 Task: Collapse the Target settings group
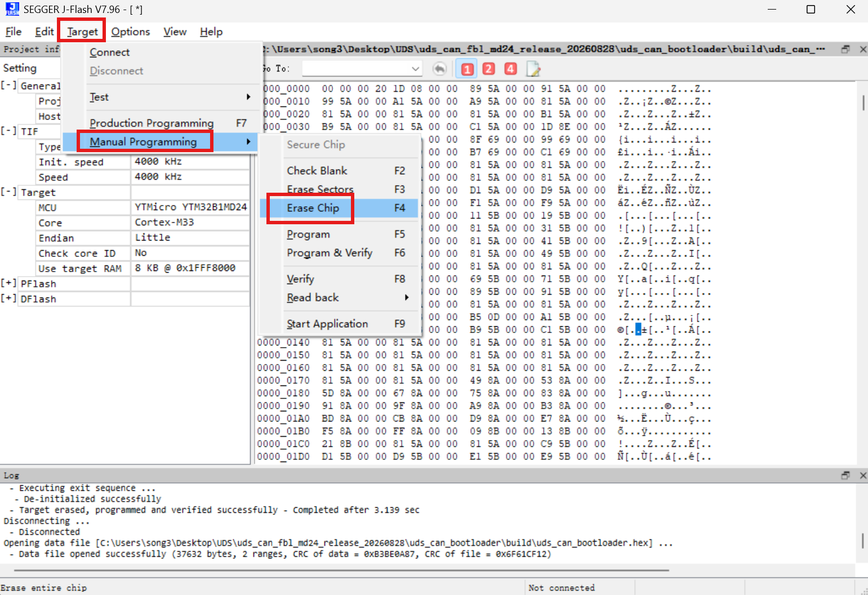click(x=8, y=192)
